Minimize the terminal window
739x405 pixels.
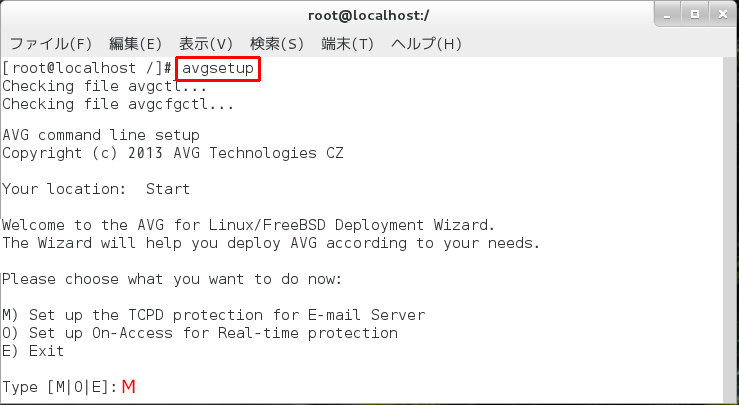click(x=669, y=13)
